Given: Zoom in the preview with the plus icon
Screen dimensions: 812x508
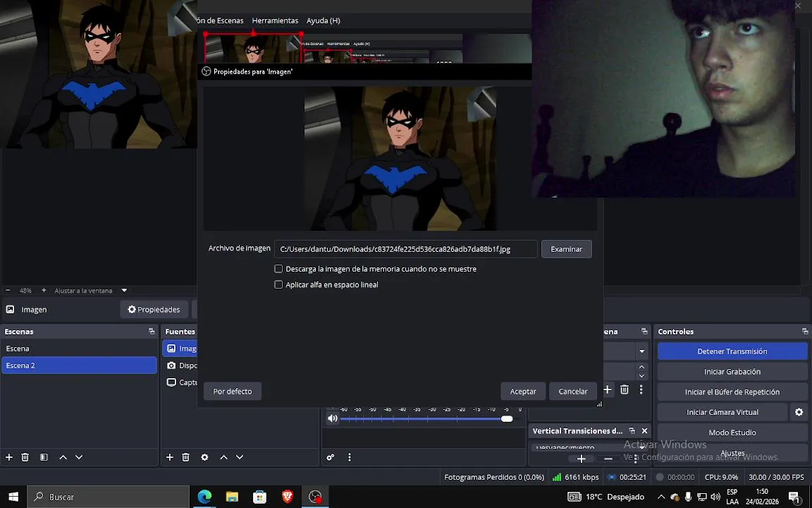Looking at the screenshot, I should pos(44,290).
